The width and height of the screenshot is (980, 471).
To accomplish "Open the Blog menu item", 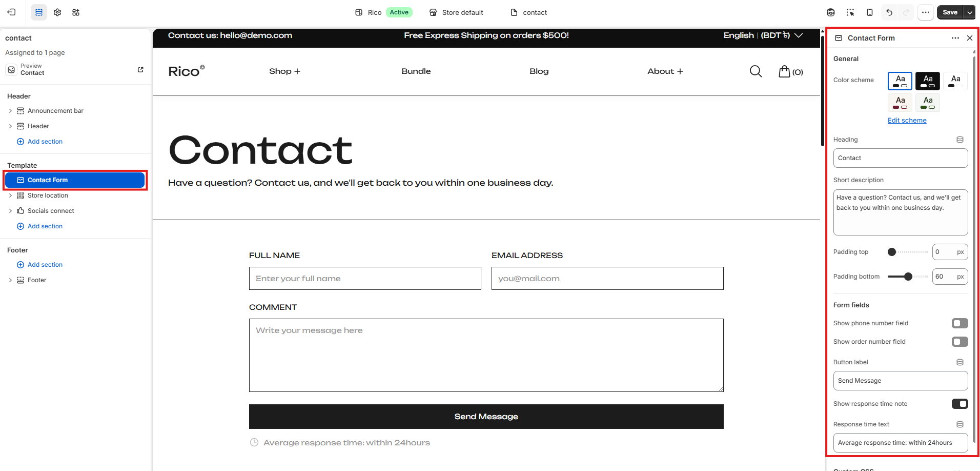I will coord(539,71).
